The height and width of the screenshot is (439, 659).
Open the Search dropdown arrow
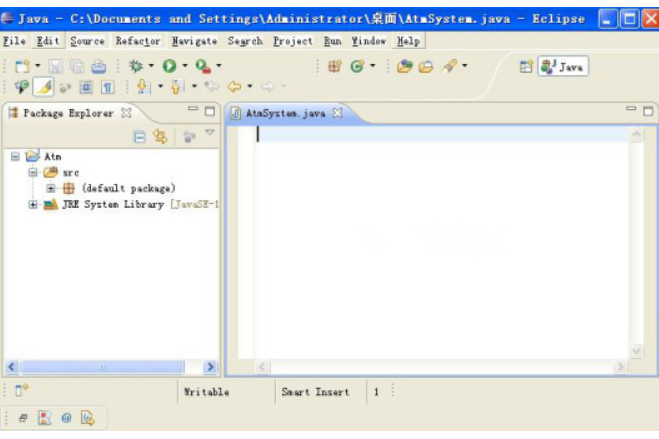click(464, 66)
